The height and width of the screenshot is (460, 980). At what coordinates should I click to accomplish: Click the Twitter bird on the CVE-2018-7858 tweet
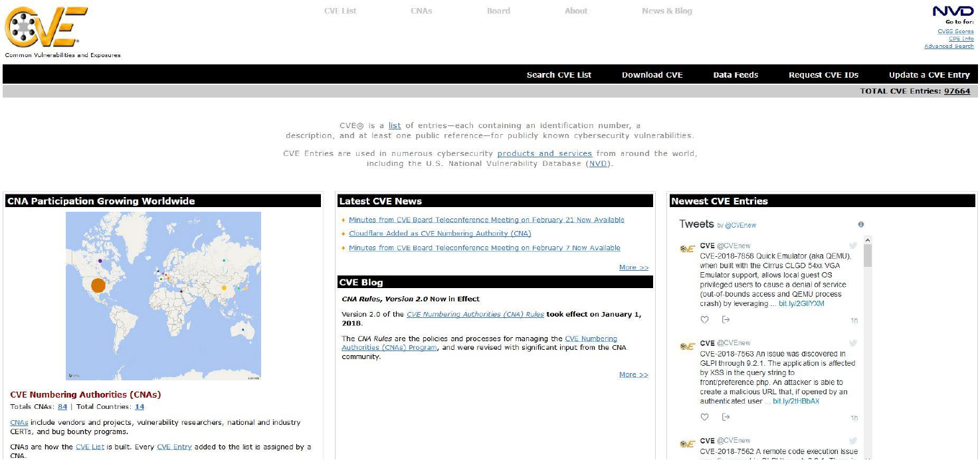click(x=853, y=246)
